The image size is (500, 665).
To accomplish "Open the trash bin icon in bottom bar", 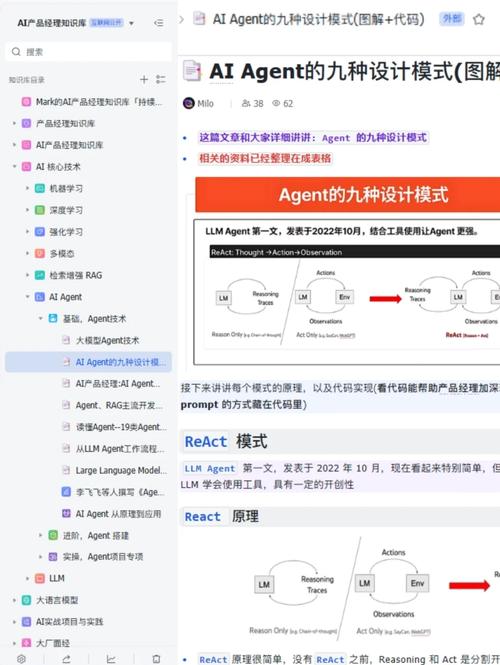I will click(x=156, y=659).
